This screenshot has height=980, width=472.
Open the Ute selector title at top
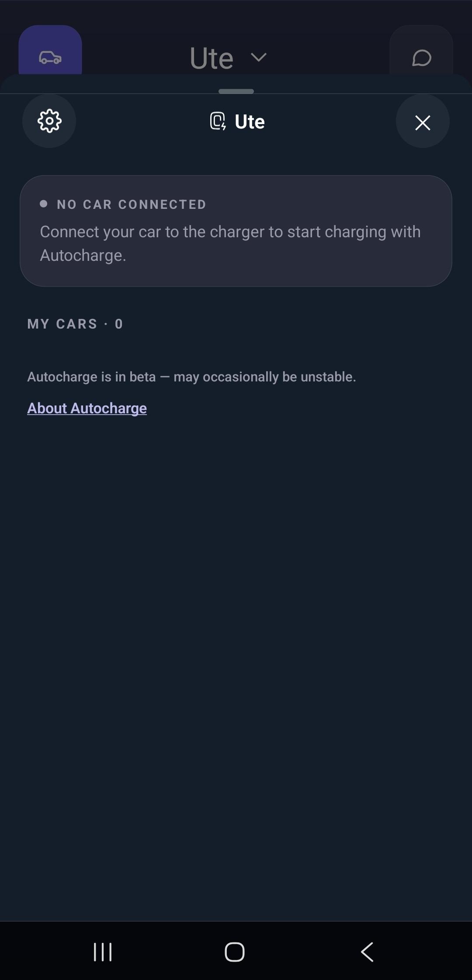[212, 58]
